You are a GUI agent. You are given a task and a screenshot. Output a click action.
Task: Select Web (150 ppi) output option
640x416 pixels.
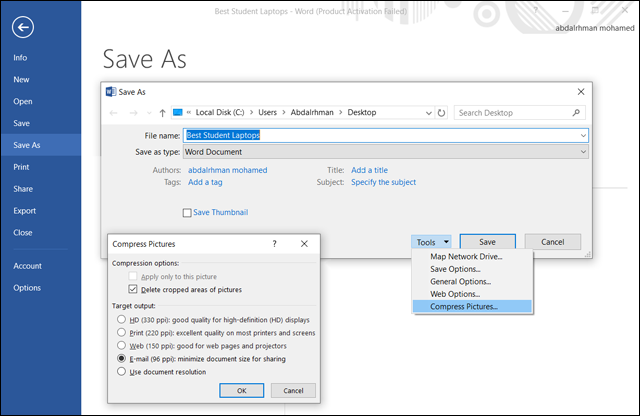tap(121, 345)
